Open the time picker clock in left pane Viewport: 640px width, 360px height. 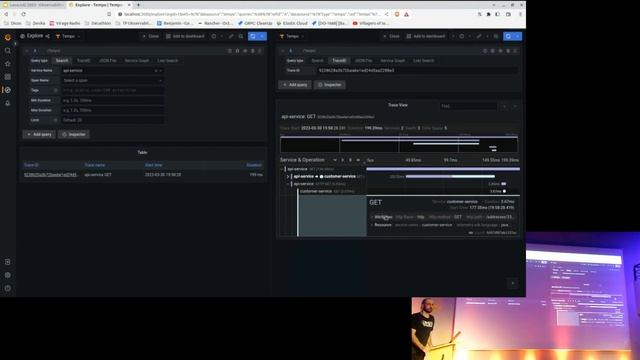pyautogui.click(x=214, y=36)
